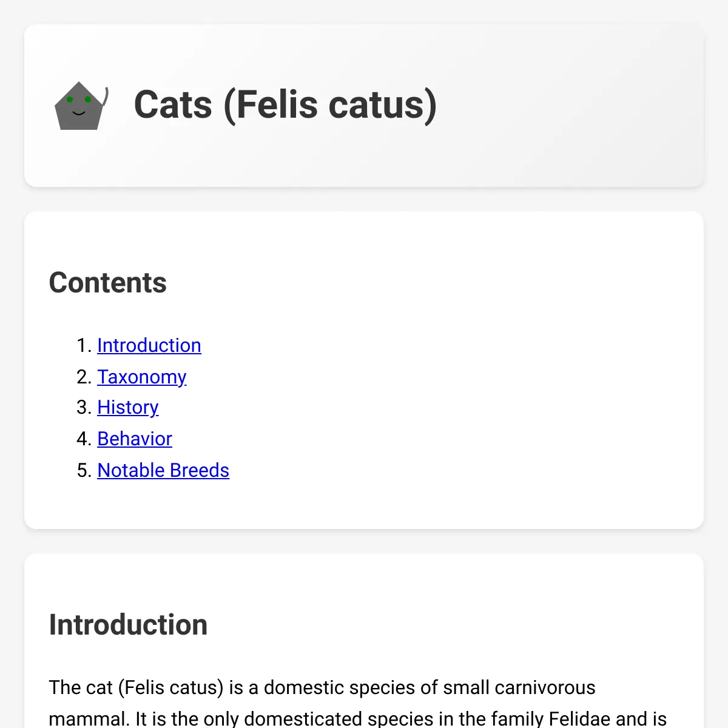The height and width of the screenshot is (728, 728).
Task: Click the Cats (Felis catus) page title
Action: [x=285, y=104]
